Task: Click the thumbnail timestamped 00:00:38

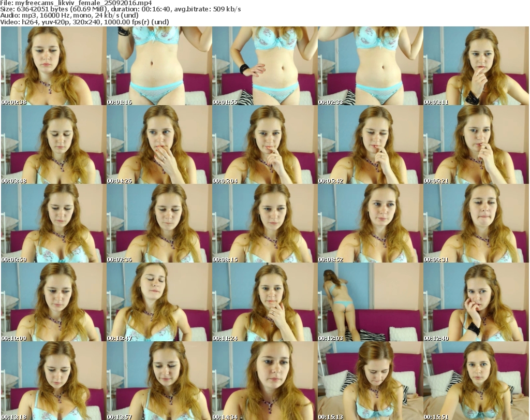Action: pos(54,66)
